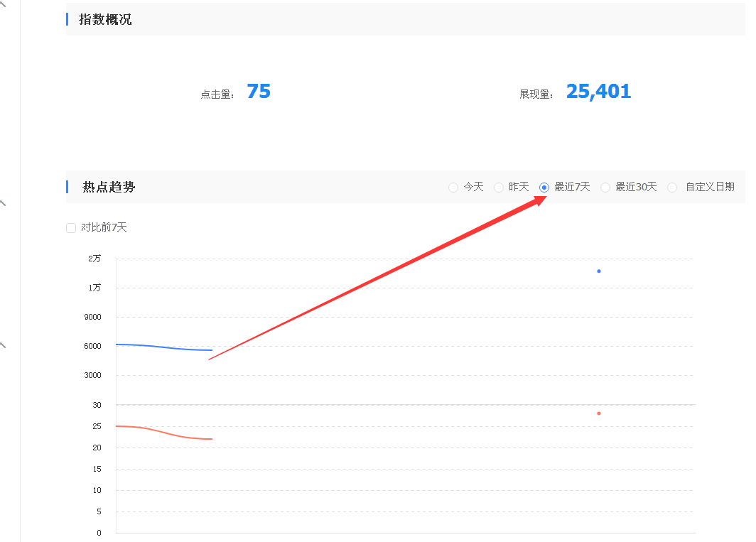Click the red isolated data point on chart
Screen dimensions: 756x542
[599, 413]
